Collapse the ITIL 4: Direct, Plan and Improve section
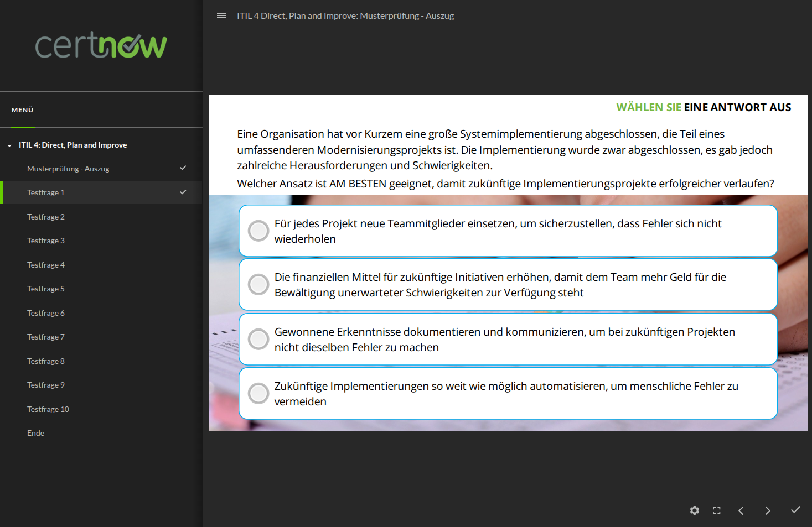Viewport: 812px width, 527px height. [x=9, y=145]
